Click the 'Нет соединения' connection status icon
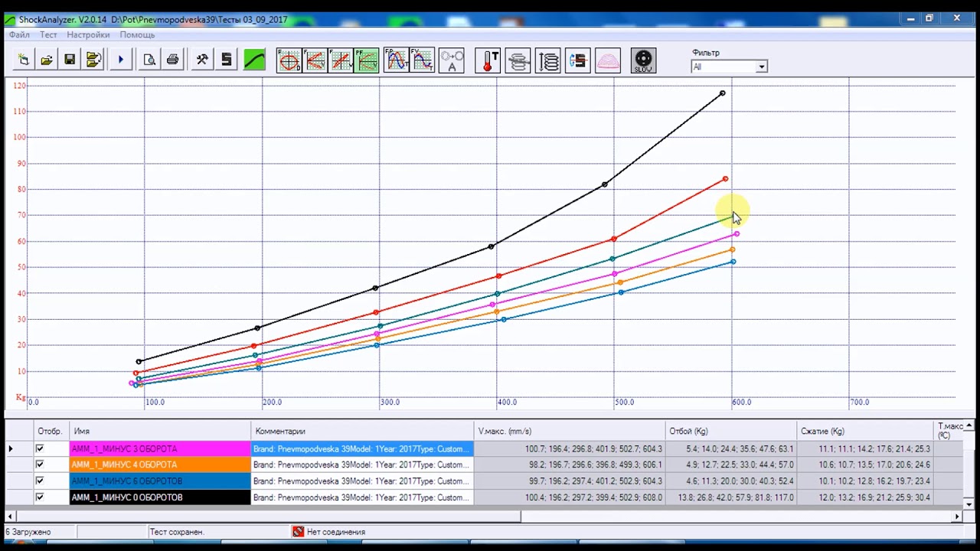980x551 pixels. [x=298, y=532]
